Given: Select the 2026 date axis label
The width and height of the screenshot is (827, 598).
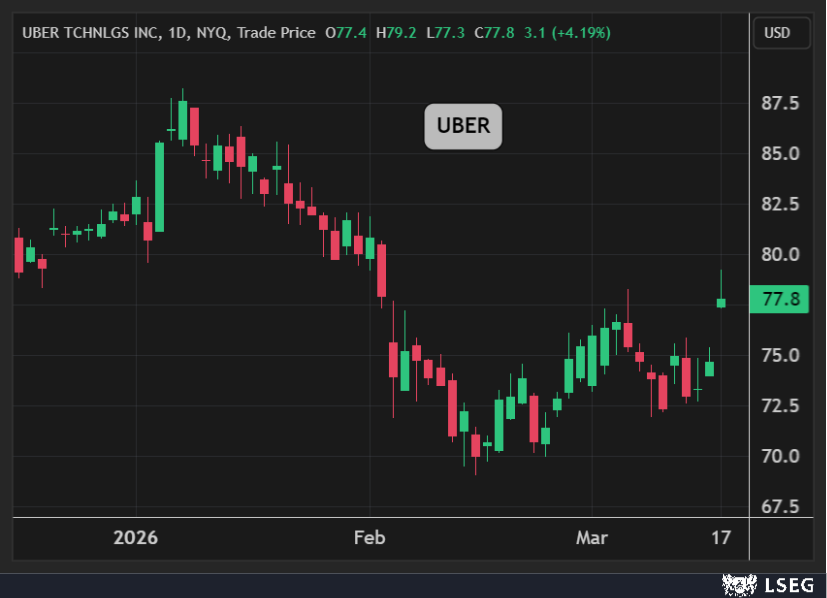Looking at the screenshot, I should click(x=135, y=538).
